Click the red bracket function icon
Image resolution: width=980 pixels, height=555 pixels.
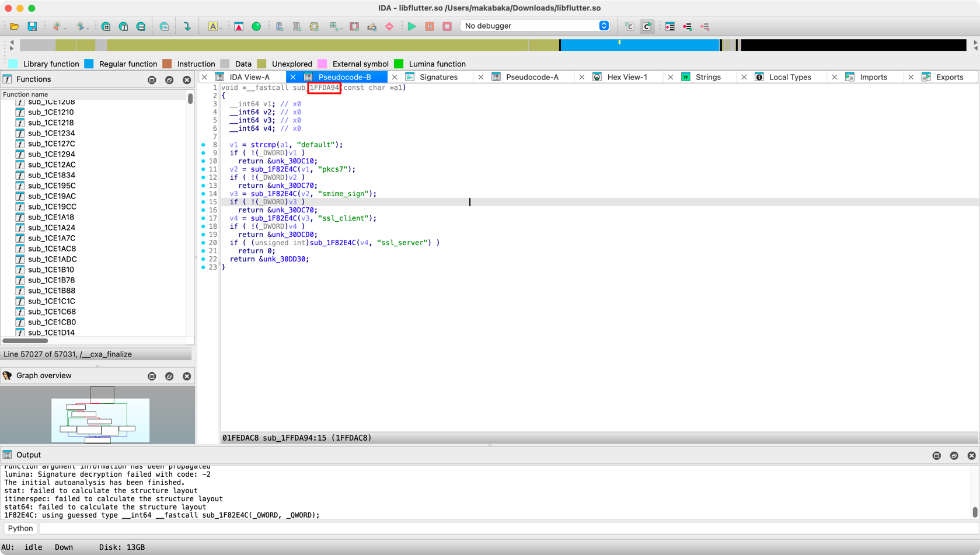tap(354, 26)
